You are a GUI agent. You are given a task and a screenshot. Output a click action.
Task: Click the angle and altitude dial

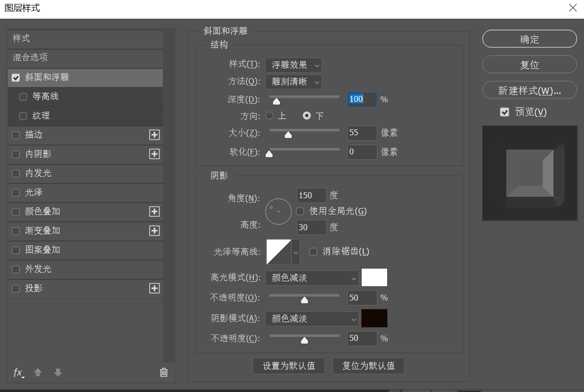tap(278, 211)
